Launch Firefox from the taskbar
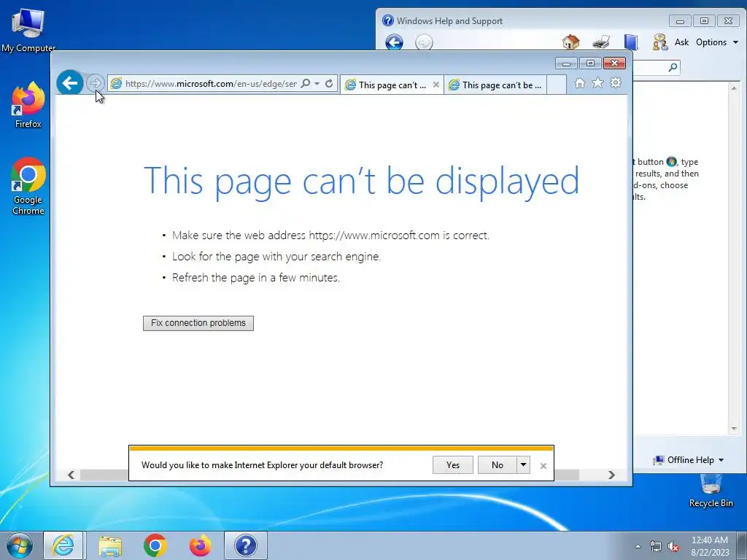The width and height of the screenshot is (747, 560). tap(200, 545)
